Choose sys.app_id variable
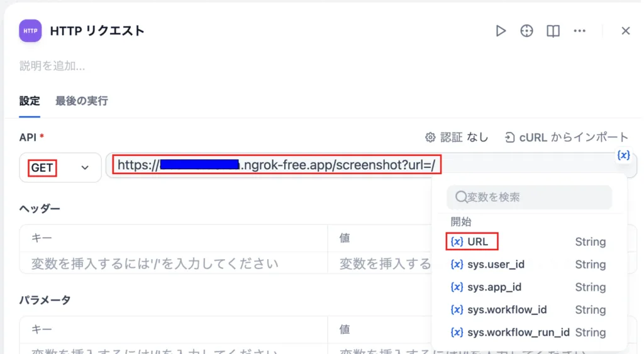Image resolution: width=644 pixels, height=354 pixels. pos(494,287)
